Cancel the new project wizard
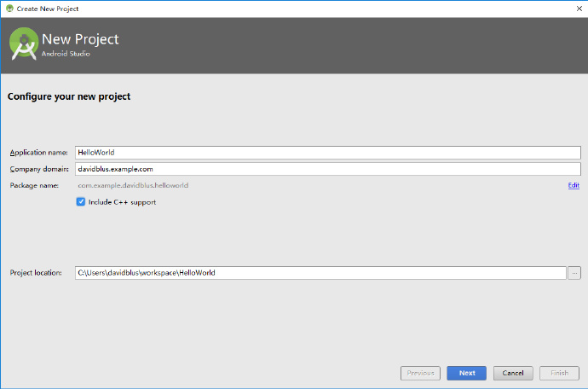Viewport: 588px width, 389px height. tap(513, 374)
